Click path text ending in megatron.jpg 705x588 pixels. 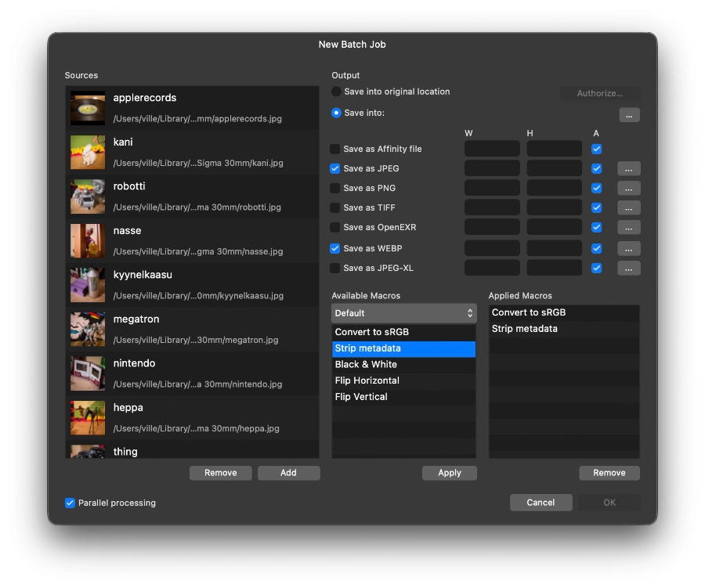196,341
